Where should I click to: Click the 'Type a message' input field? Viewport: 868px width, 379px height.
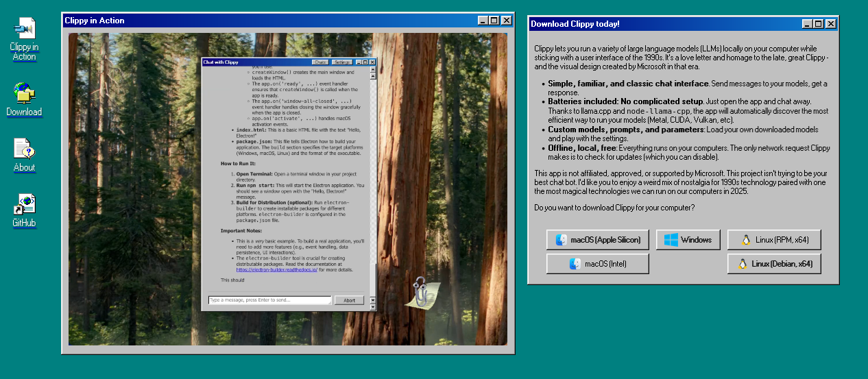coord(269,300)
